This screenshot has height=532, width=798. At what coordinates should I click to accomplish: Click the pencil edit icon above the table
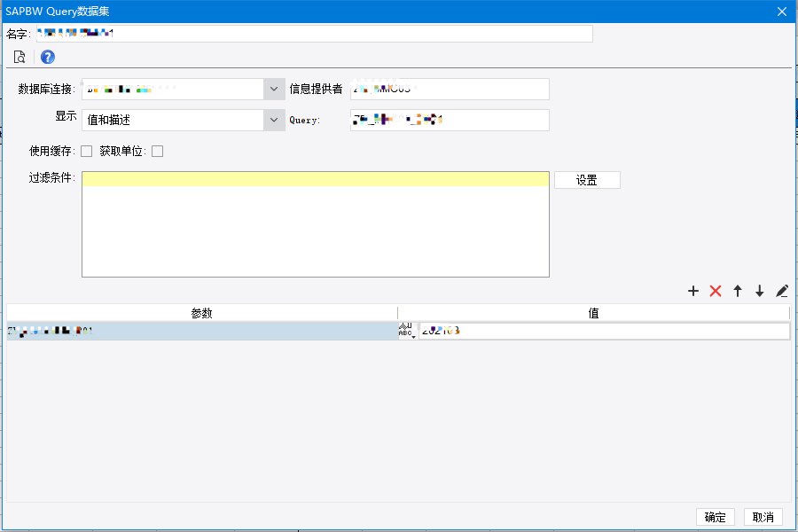[x=782, y=291]
